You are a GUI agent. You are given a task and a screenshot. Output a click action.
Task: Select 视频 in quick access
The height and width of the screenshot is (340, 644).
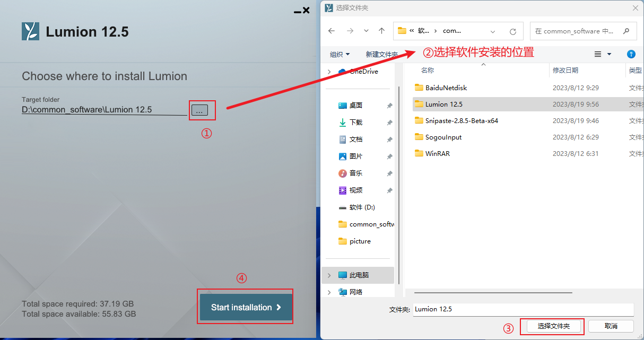pyautogui.click(x=356, y=190)
